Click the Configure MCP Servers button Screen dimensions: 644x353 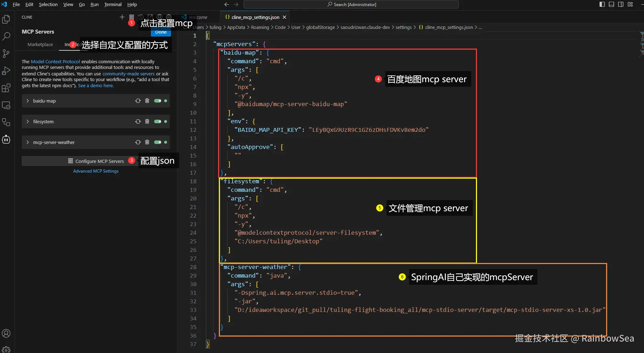96,161
